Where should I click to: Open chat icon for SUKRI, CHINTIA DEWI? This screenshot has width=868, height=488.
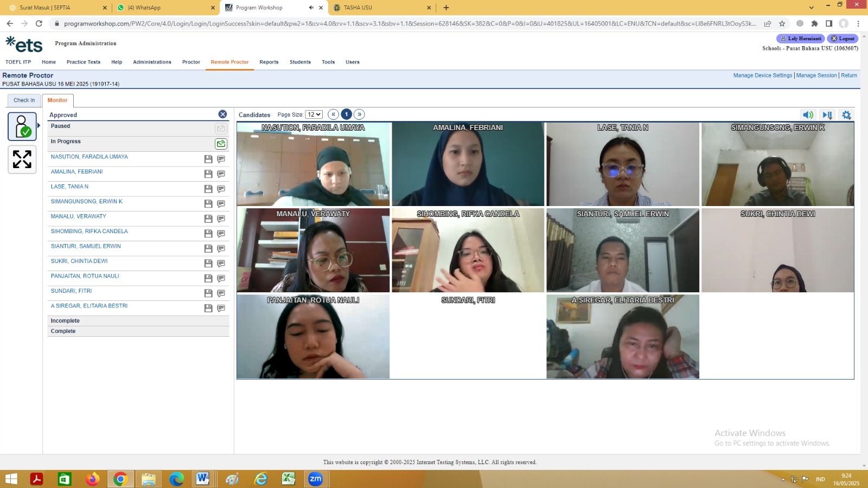(221, 264)
